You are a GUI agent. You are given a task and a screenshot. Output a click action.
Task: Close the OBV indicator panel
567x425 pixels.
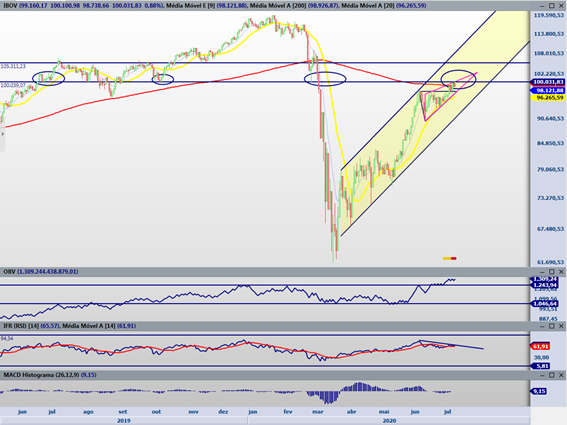pos(561,272)
